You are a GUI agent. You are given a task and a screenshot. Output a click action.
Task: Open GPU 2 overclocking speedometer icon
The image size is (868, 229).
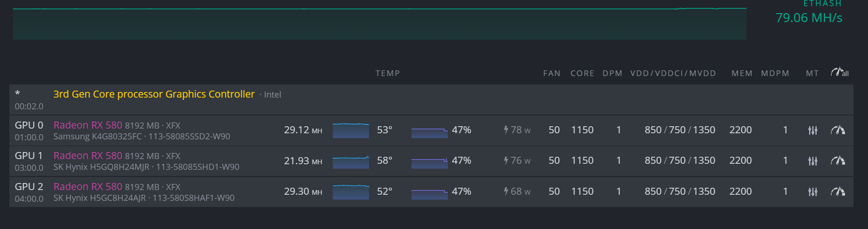click(838, 191)
